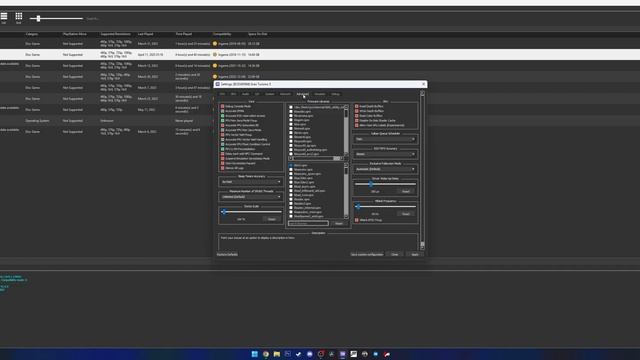Enable Write Depth Buffers checkbox
The height and width of the screenshot is (360, 640).
pos(357,111)
